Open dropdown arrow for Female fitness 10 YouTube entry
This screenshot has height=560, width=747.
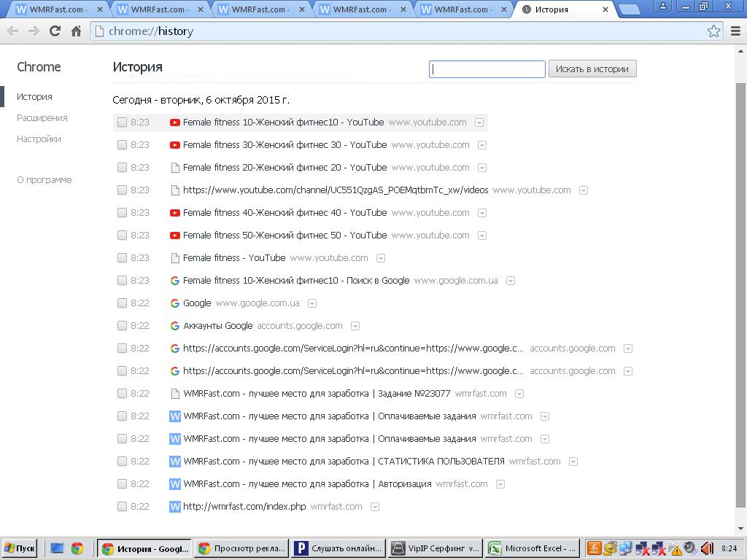(x=479, y=122)
